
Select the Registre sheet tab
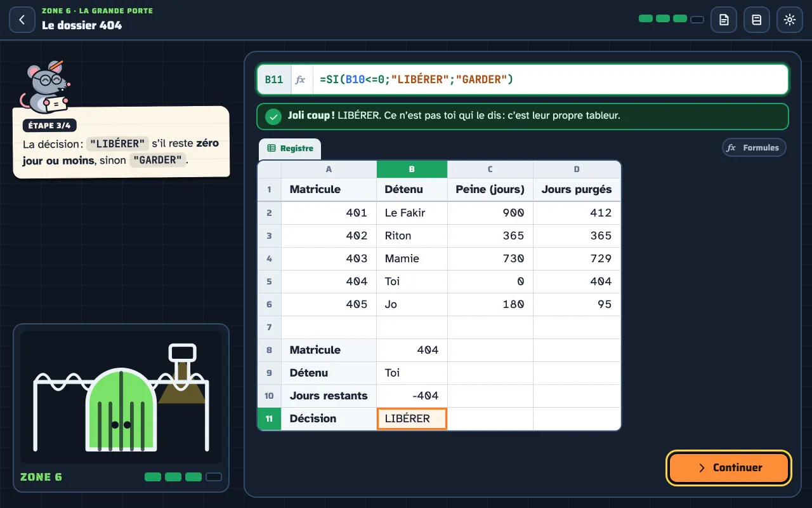[x=290, y=149]
